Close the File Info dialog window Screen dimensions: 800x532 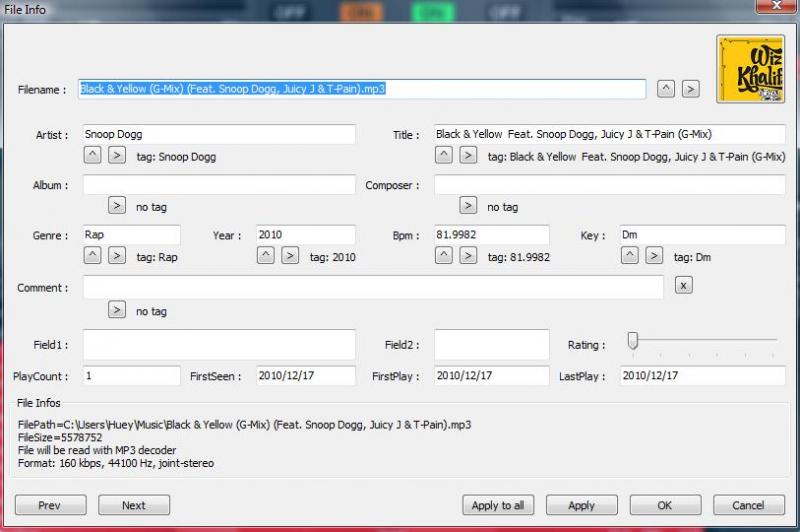777,6
